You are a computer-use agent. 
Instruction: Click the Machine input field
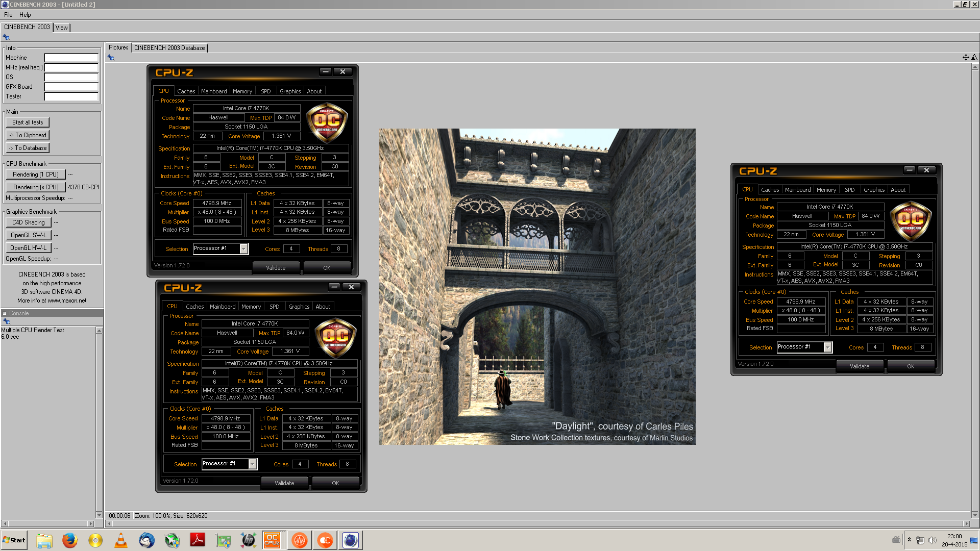(71, 58)
